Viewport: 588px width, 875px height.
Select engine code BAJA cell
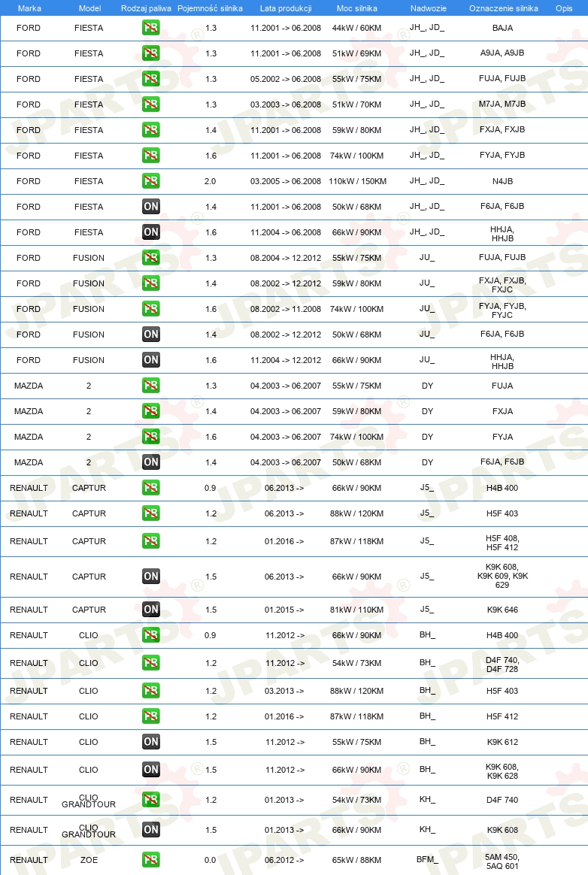[502, 28]
